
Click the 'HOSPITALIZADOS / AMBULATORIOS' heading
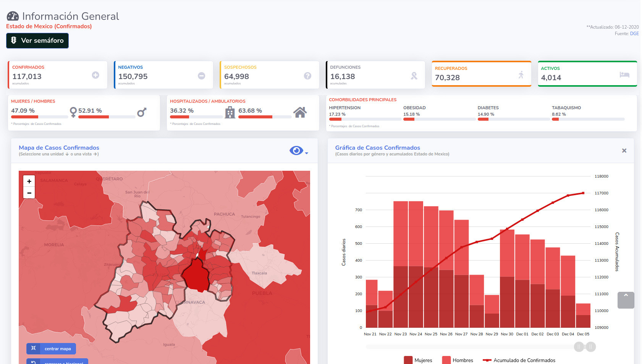(x=208, y=101)
